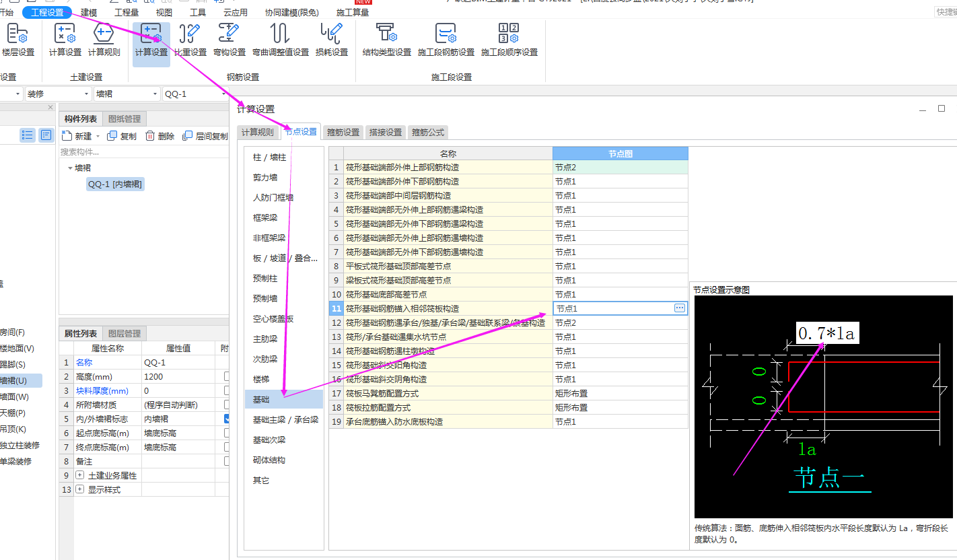
Task: Select 框架梁 category
Action: (x=283, y=217)
